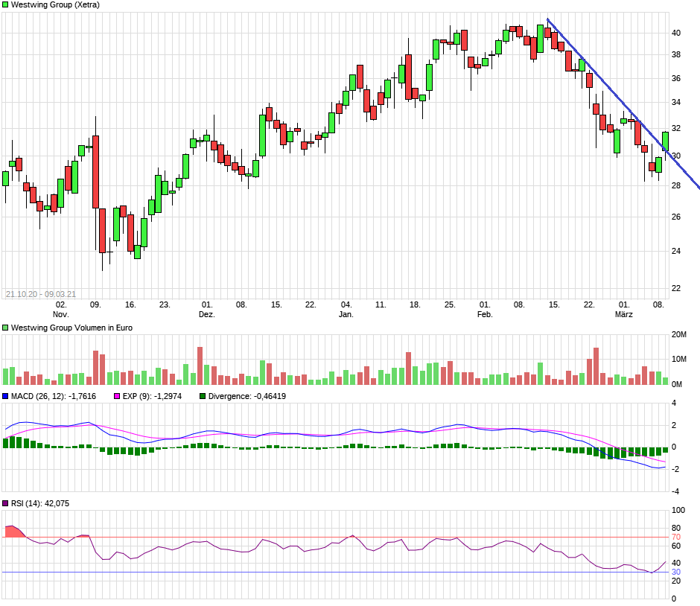700x606 pixels.
Task: Click green legend square beside Westwing Group (Xetra)
Action: 5,5
